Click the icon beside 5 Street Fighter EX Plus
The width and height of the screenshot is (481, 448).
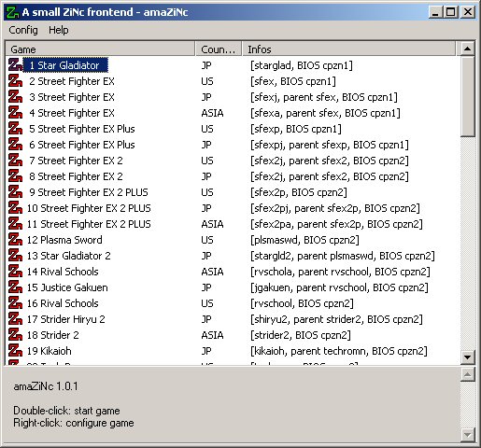coord(15,129)
